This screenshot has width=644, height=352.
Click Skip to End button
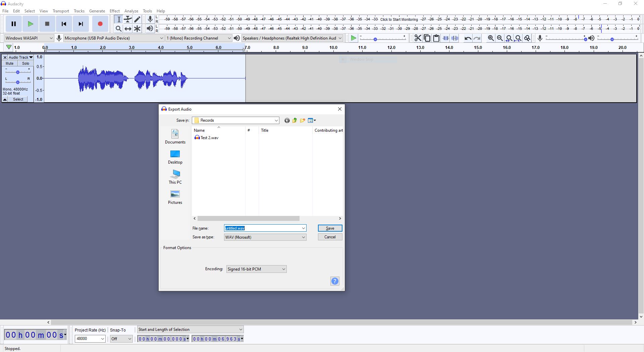point(81,24)
